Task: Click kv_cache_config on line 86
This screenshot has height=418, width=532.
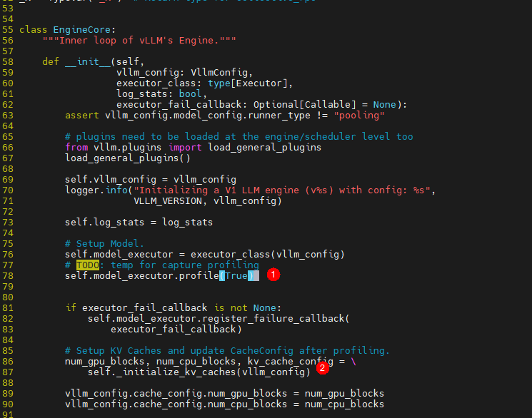Action: (291, 362)
